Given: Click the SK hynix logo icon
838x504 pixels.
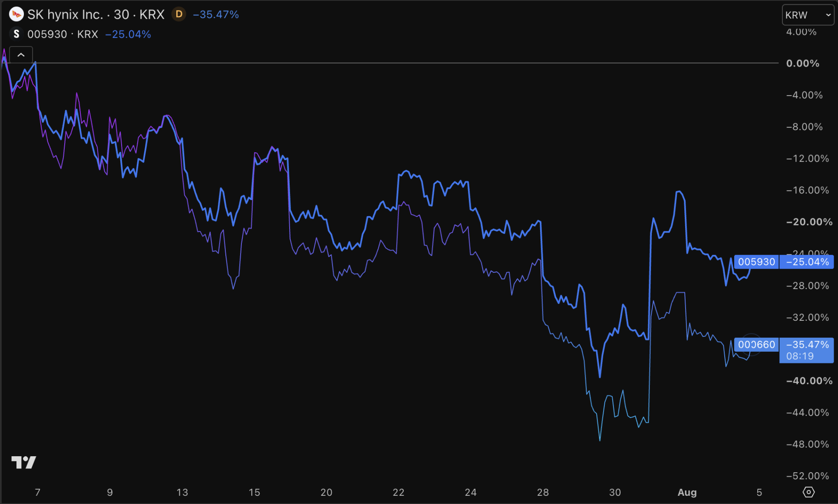Looking at the screenshot, I should (x=16, y=14).
